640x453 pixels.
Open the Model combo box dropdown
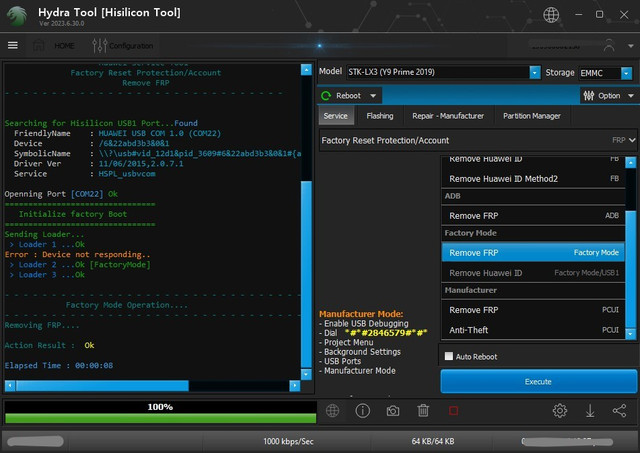pos(535,72)
